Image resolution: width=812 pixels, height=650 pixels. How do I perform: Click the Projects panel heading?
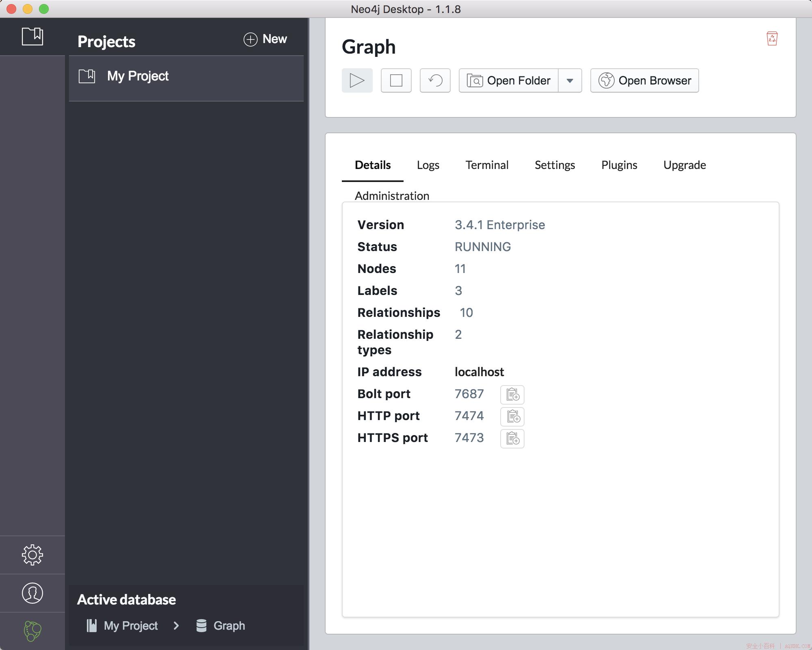click(106, 41)
